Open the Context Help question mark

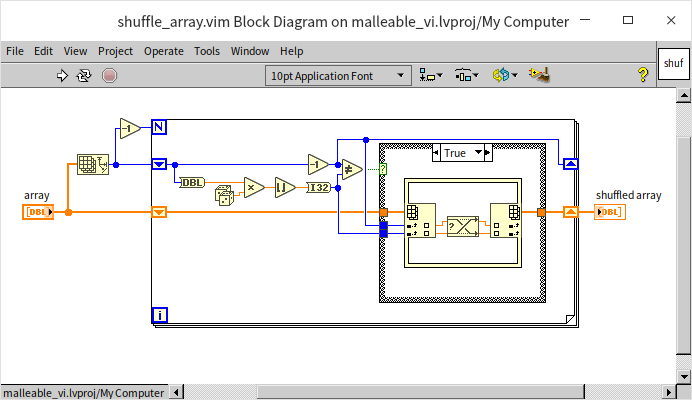tap(643, 74)
